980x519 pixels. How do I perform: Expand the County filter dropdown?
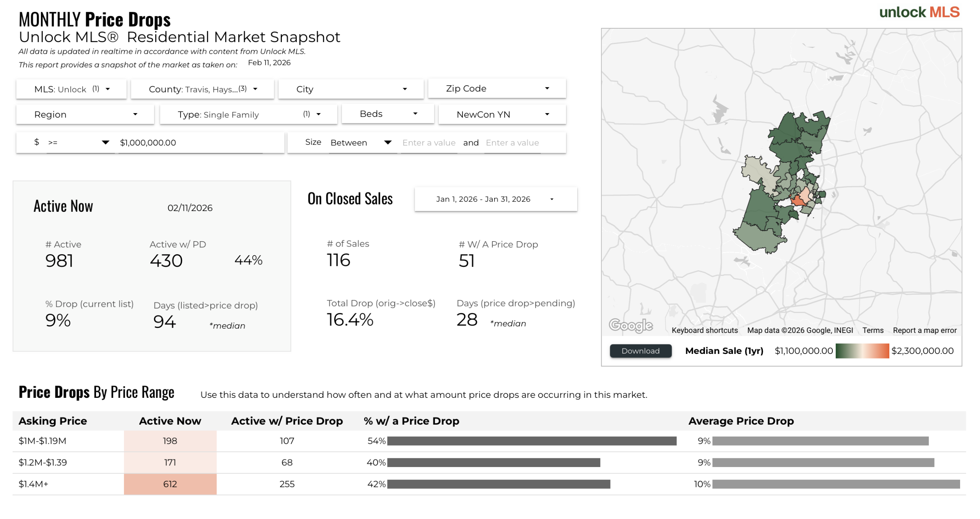tap(202, 89)
